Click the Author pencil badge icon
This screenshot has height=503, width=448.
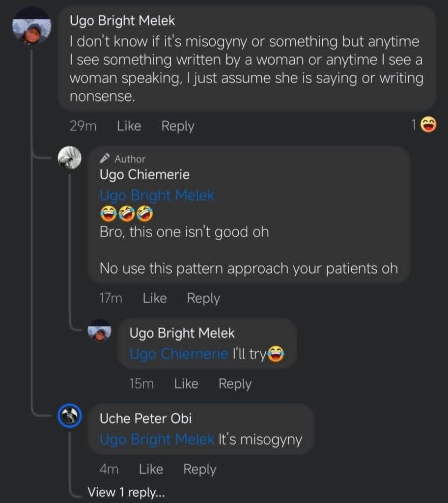tap(104, 159)
